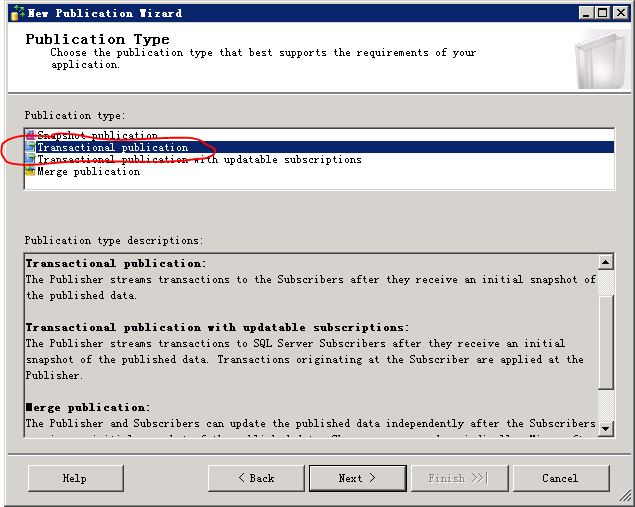
Task: Click the Snapshot publication icon
Action: click(x=30, y=135)
